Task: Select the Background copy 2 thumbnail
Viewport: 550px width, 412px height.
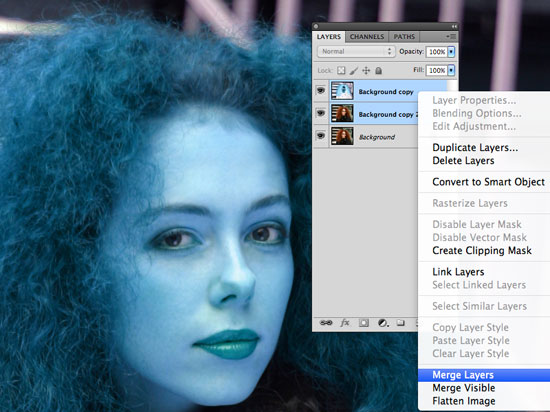Action: 342,113
